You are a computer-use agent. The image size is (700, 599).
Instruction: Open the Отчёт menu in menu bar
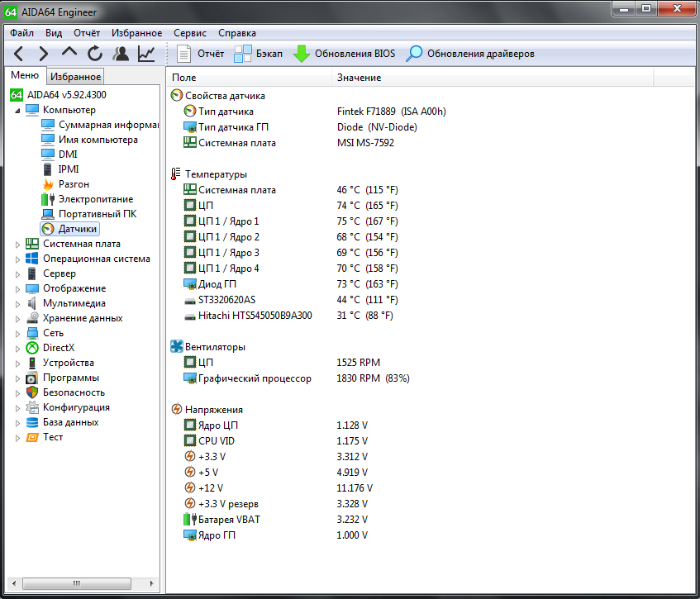coord(87,33)
